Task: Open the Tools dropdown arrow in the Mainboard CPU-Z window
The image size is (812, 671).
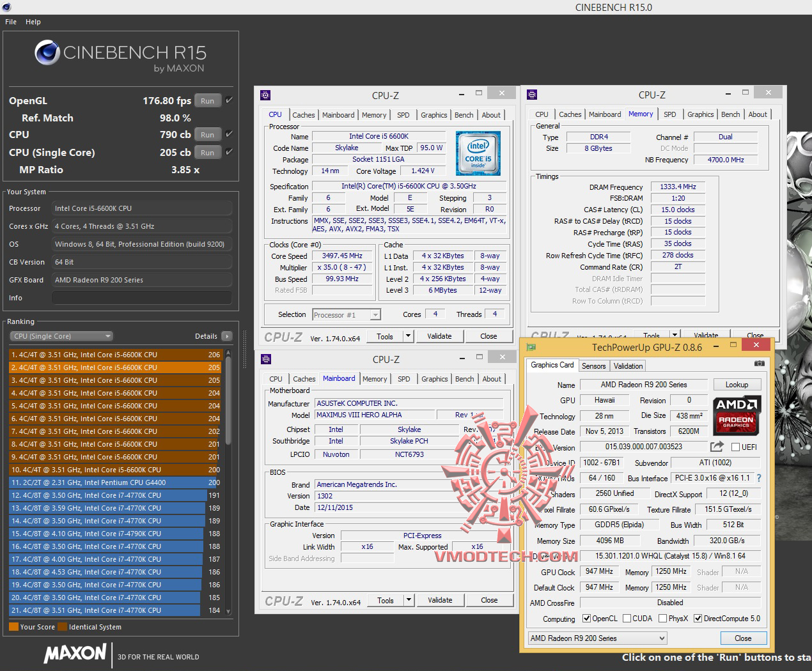Action: coord(409,600)
